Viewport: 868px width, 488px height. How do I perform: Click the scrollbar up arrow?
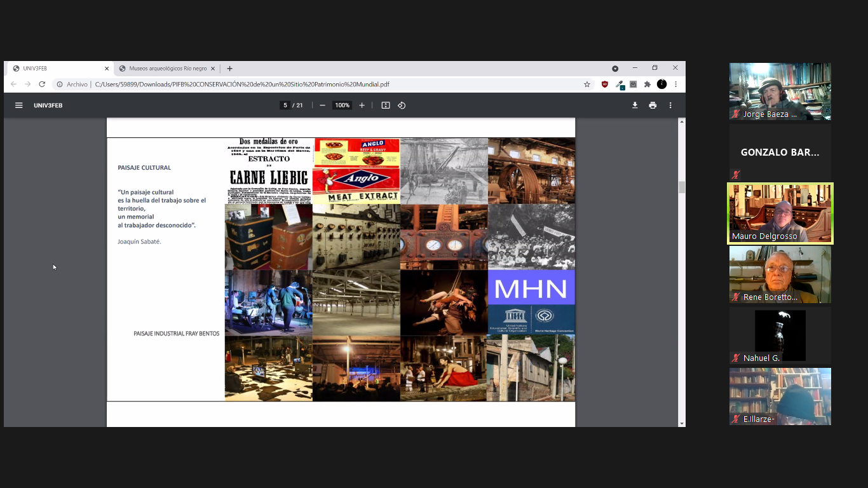pyautogui.click(x=682, y=121)
